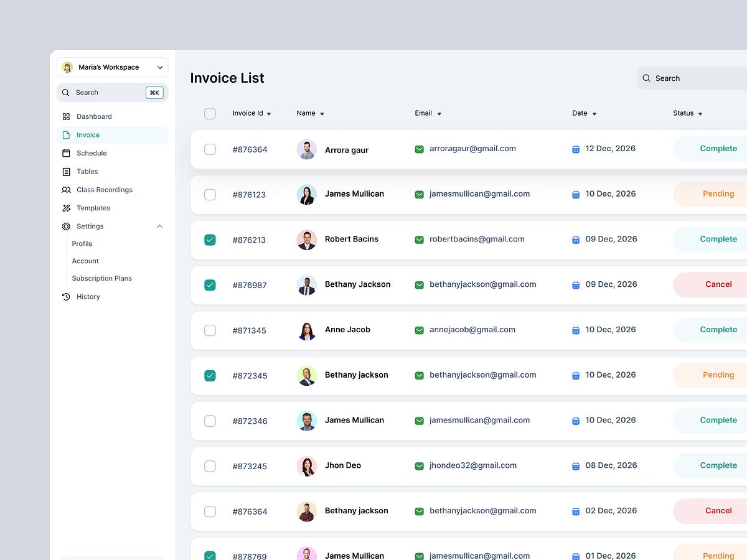Screen dimensions: 747x560
Task: Click the mail icon for jhondeo32@gmail.com
Action: [419, 466]
